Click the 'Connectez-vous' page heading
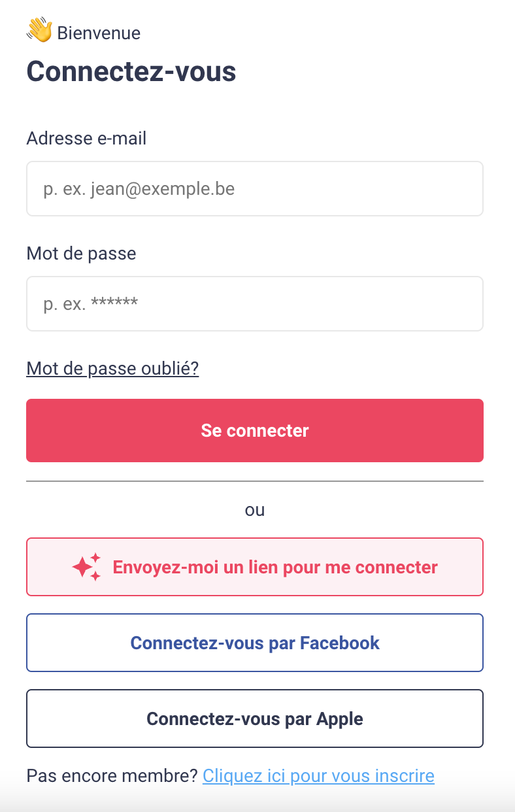Screen dimensions: 515x812 (131, 71)
